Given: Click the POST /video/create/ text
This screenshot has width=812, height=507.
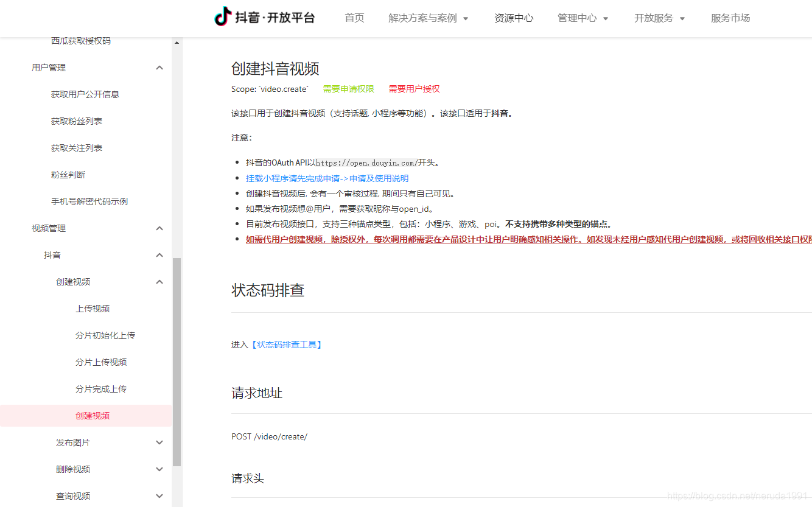Looking at the screenshot, I should pyautogui.click(x=269, y=436).
